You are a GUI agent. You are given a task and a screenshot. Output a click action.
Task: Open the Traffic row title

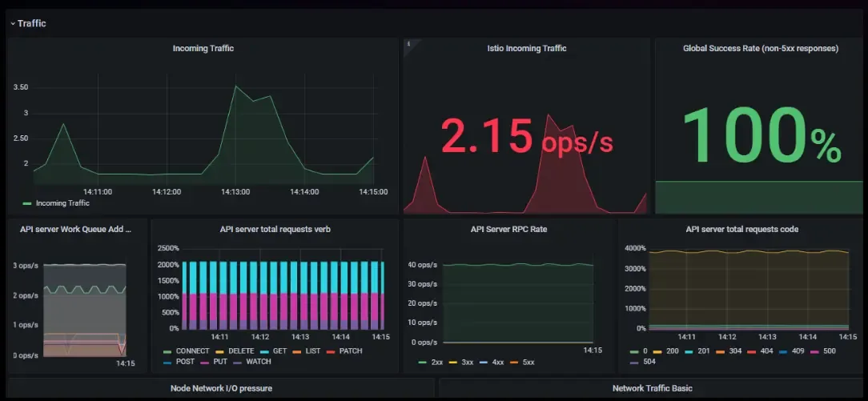tap(31, 24)
